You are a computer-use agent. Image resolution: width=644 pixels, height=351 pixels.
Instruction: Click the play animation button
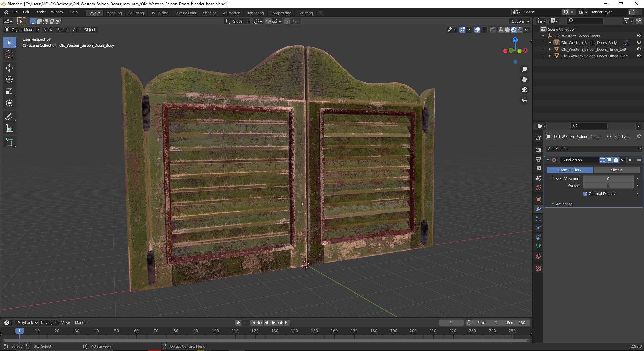[x=273, y=323]
